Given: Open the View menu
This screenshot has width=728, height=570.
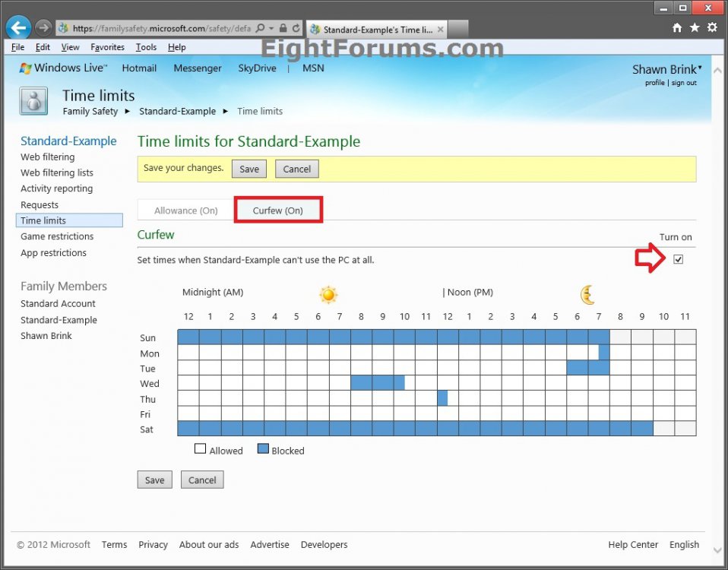Looking at the screenshot, I should tap(70, 47).
